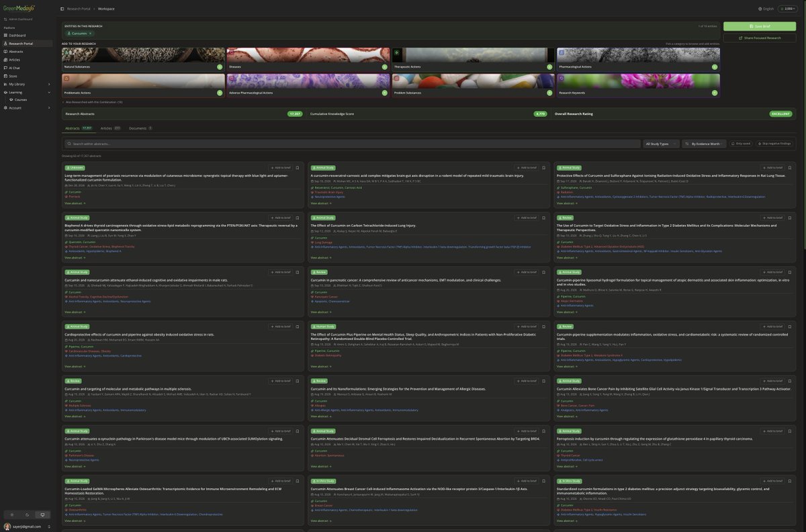
Task: Bookmark the curcumin-piperine liposomal hydrogel abstract
Action: (790, 272)
